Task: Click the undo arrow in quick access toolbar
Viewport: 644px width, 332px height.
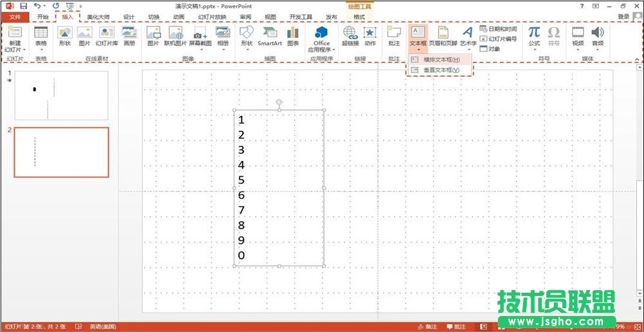Action: (37, 6)
